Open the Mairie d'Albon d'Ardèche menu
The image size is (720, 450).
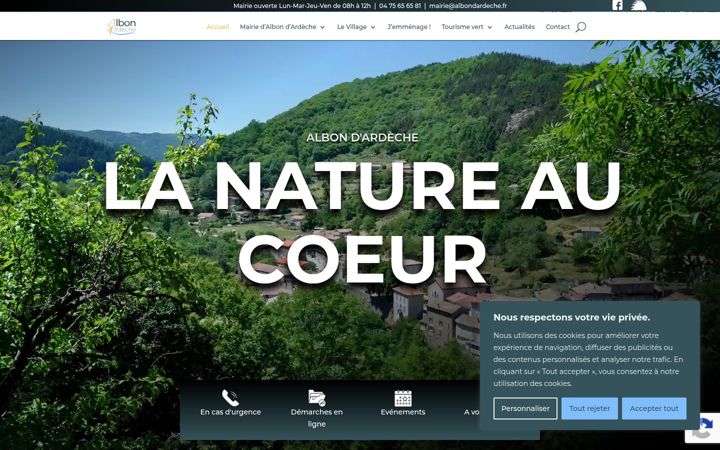(278, 27)
